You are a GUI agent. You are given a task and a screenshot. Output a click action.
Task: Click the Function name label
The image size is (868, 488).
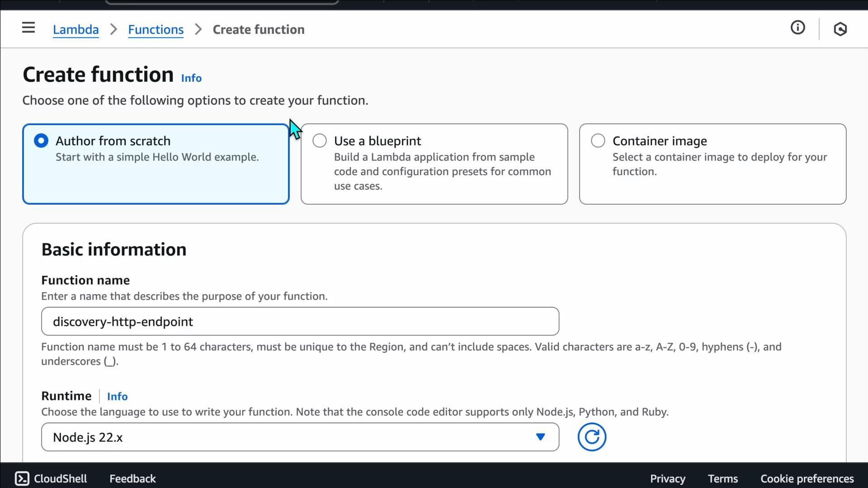click(x=85, y=280)
